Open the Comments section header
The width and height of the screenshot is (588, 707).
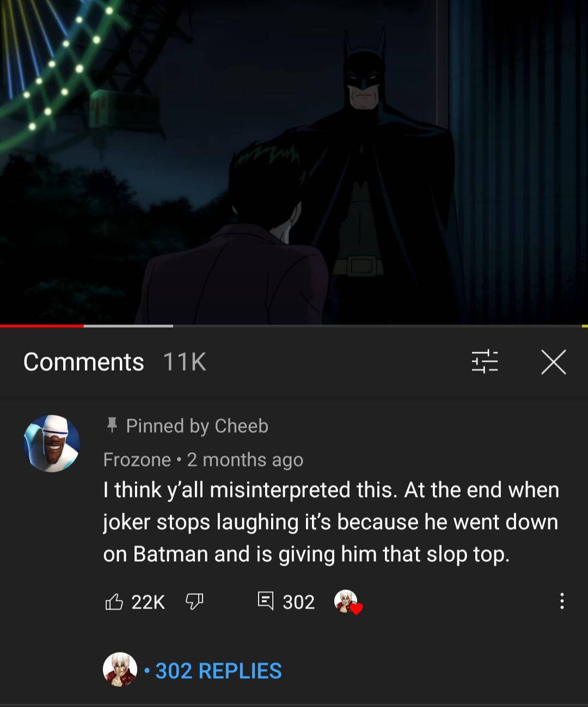(x=84, y=362)
